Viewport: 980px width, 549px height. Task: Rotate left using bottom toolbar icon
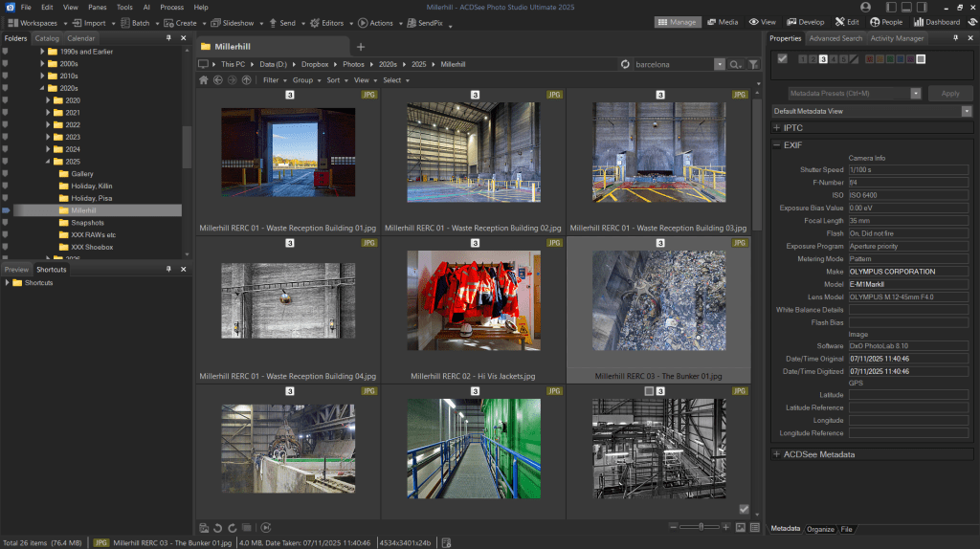[218, 527]
